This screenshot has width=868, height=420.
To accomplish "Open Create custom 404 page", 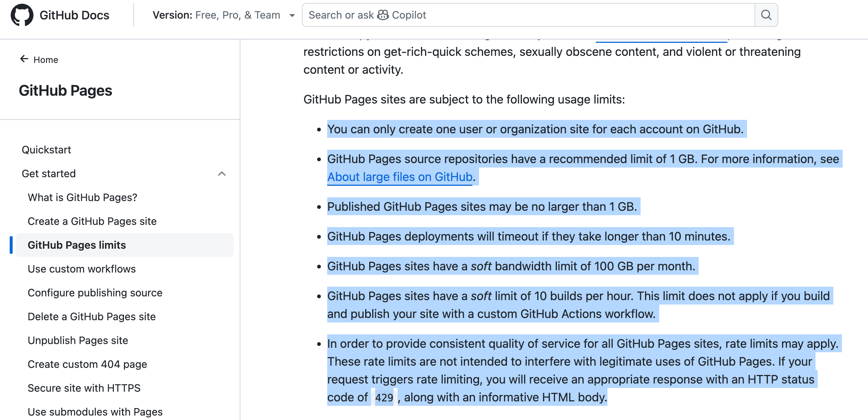I will (x=87, y=364).
